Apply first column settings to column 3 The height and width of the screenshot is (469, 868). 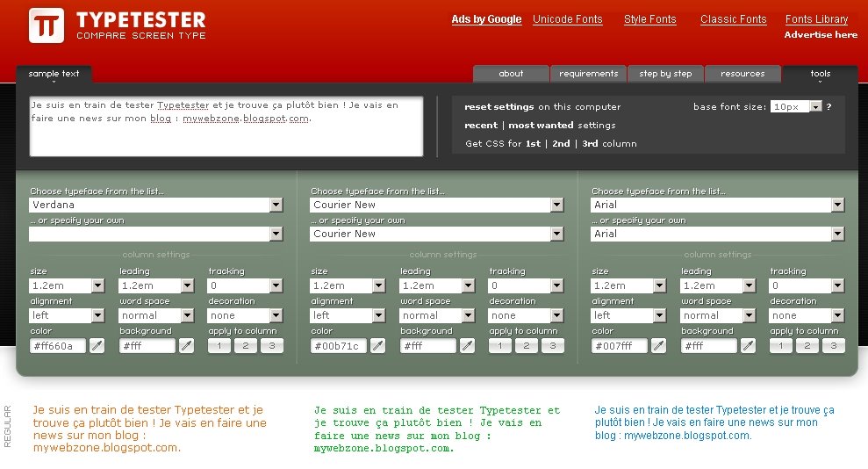point(272,346)
